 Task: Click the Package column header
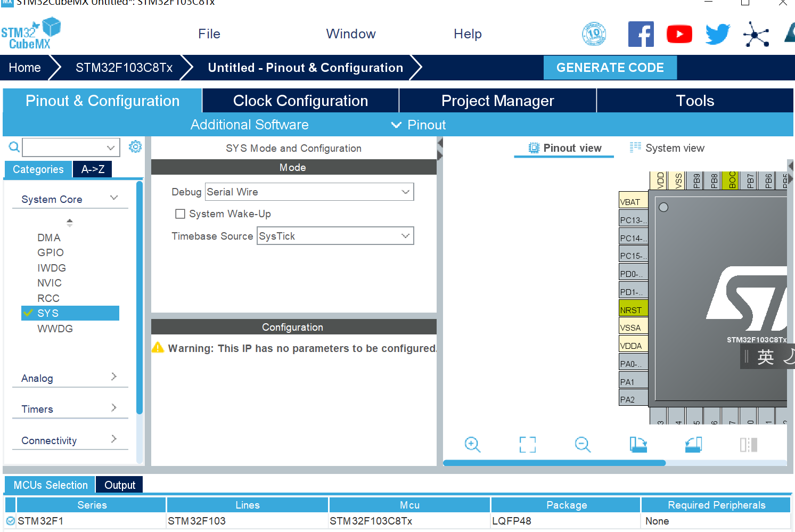566,505
